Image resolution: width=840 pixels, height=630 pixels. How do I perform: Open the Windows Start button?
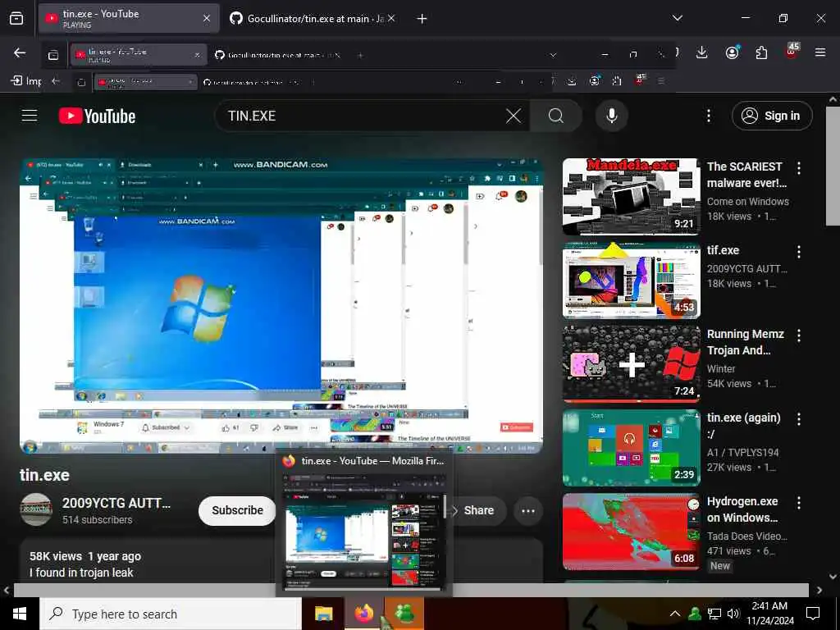click(20, 614)
